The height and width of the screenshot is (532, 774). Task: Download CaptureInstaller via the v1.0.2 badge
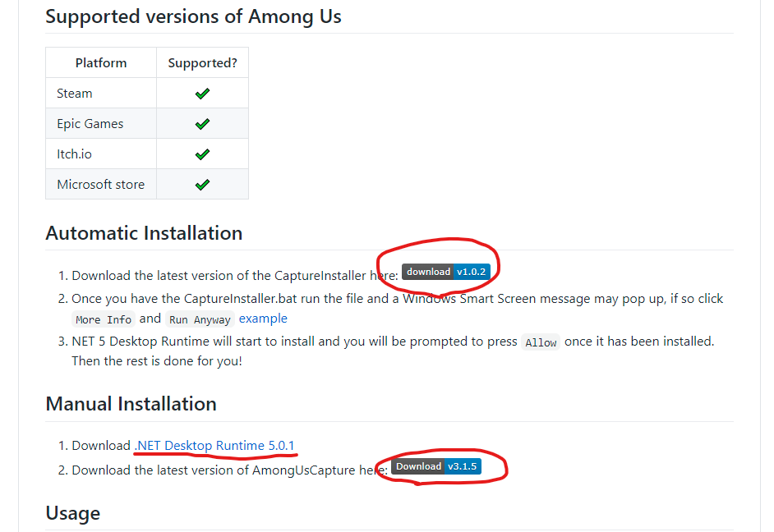pos(446,272)
